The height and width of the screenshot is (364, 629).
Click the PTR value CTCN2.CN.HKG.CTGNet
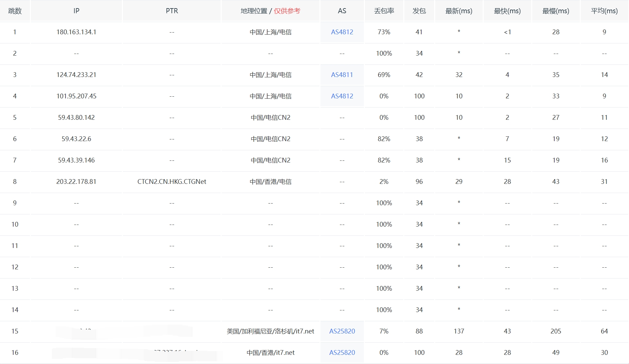[172, 181]
